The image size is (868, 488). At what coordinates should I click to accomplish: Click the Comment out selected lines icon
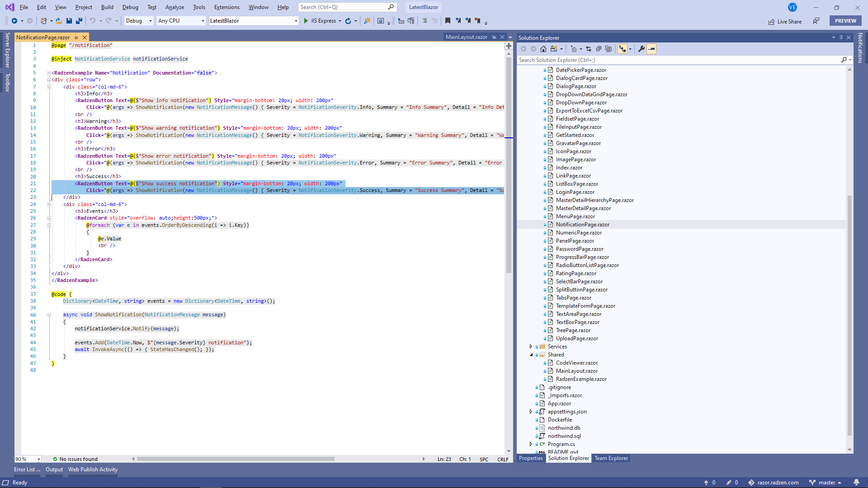tap(425, 21)
